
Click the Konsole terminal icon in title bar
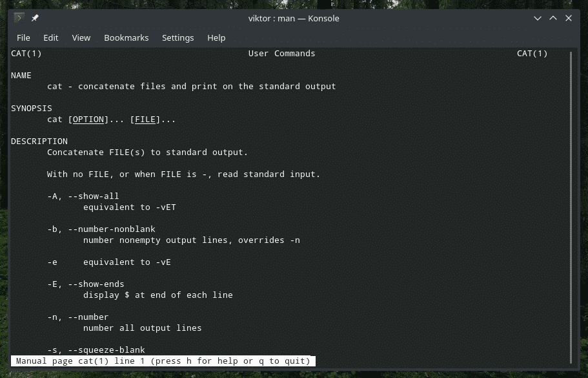pyautogui.click(x=19, y=17)
